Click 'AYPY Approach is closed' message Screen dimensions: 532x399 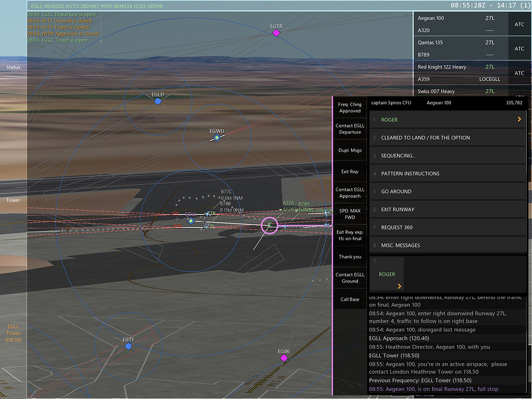[x=63, y=34]
